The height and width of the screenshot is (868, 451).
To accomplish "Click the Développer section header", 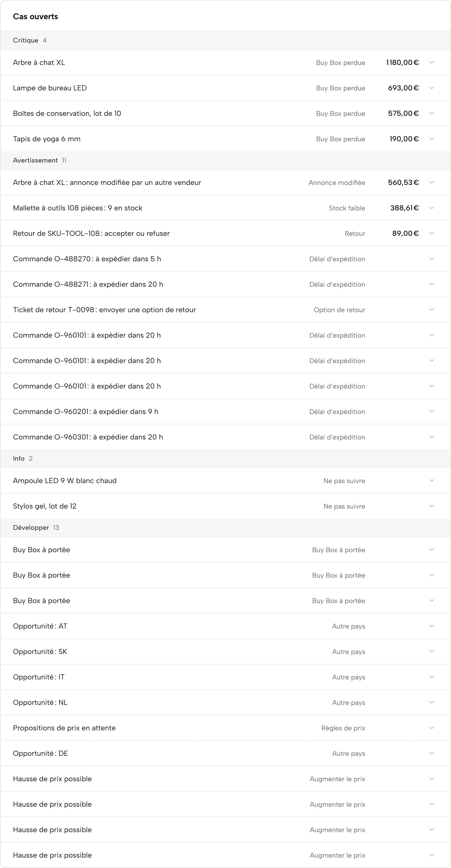I will click(x=225, y=528).
